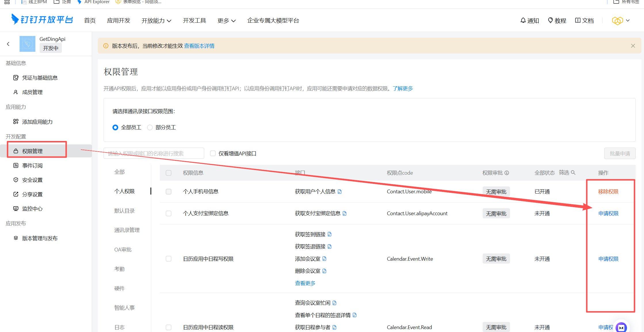The height and width of the screenshot is (332, 644).
Task: Dismiss the version publish notice banner
Action: pos(633,46)
